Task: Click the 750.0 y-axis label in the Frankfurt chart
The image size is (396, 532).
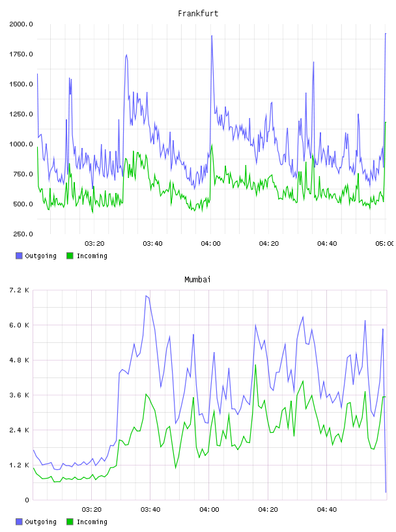Action: [23, 174]
